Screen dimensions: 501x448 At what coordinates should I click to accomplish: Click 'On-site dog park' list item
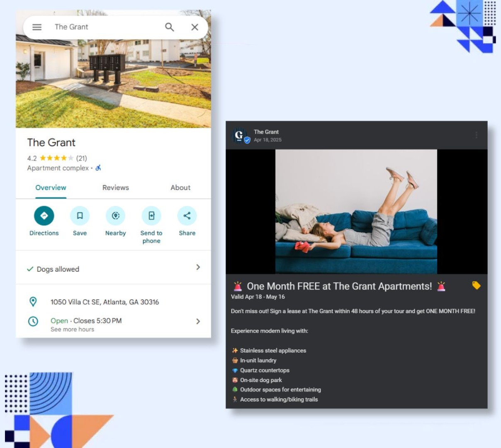[x=261, y=380]
